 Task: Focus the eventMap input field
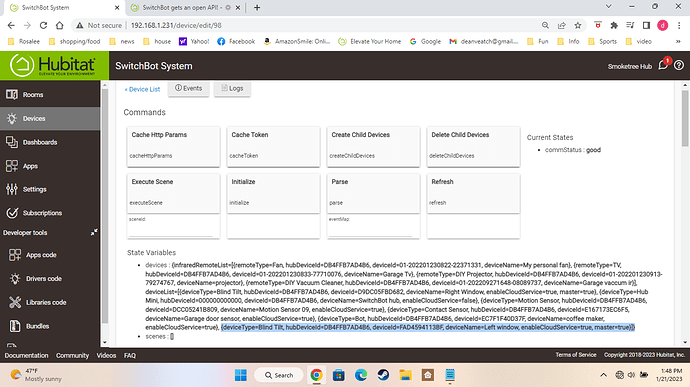point(371,230)
